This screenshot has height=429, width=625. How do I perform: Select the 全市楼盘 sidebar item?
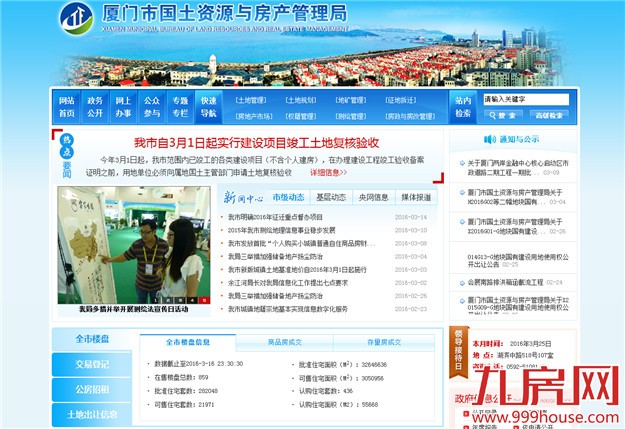click(x=92, y=339)
